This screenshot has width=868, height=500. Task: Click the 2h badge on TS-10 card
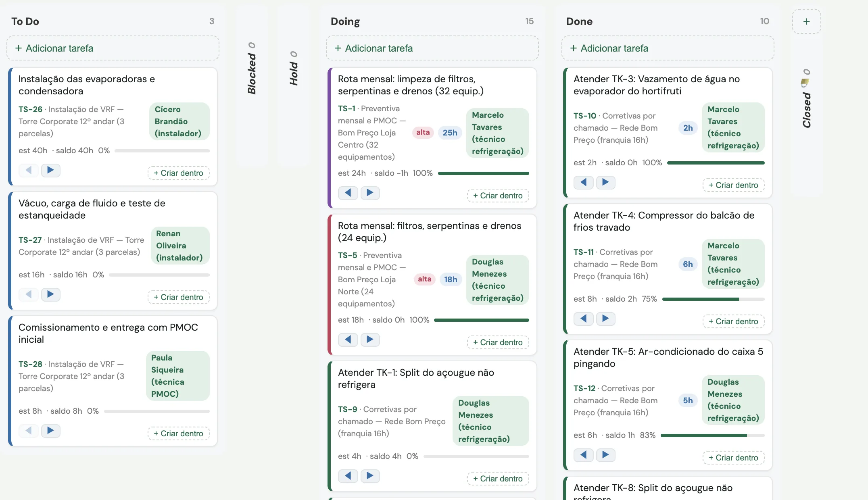[688, 128]
